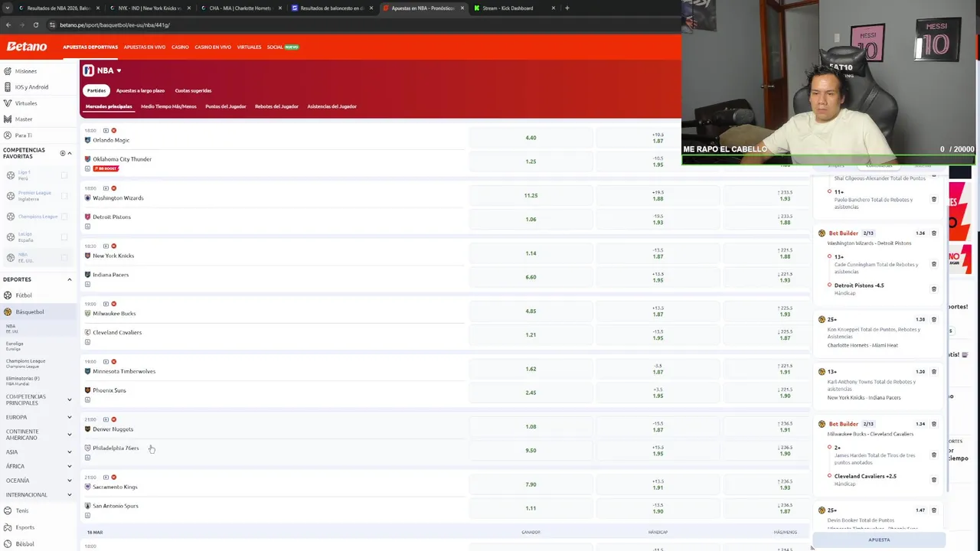
Task: Delete the Kon Knueppel 25+ bet
Action: pos(934,319)
